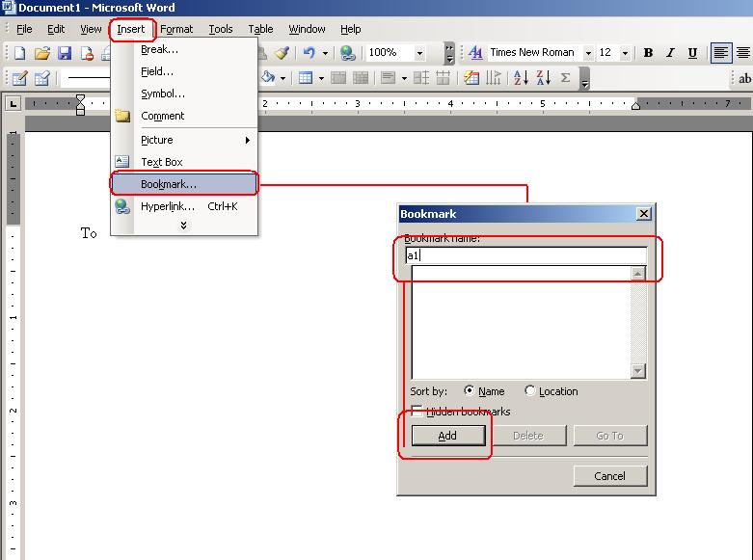
Task: Click the Add button in Bookmark dialog
Action: tap(448, 436)
